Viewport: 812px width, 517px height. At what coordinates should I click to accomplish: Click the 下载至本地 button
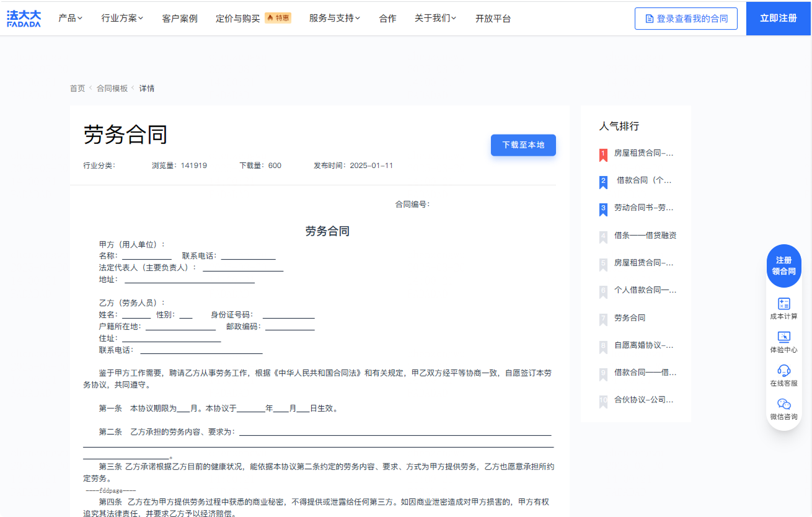(523, 145)
